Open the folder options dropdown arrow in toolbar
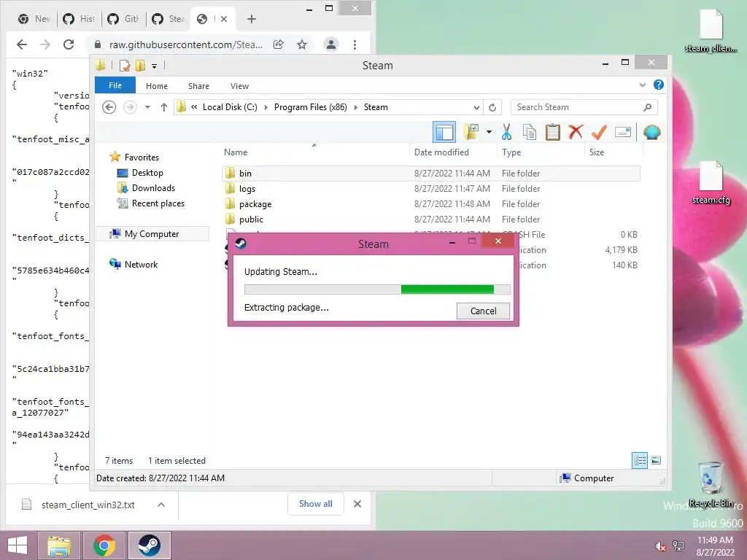747x560 pixels. click(489, 132)
